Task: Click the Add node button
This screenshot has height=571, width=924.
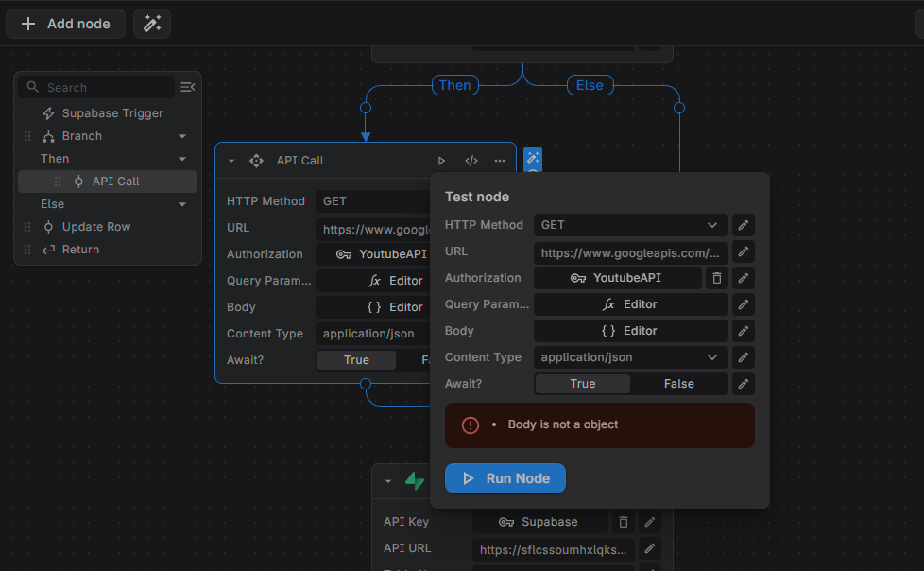Action: click(x=65, y=24)
